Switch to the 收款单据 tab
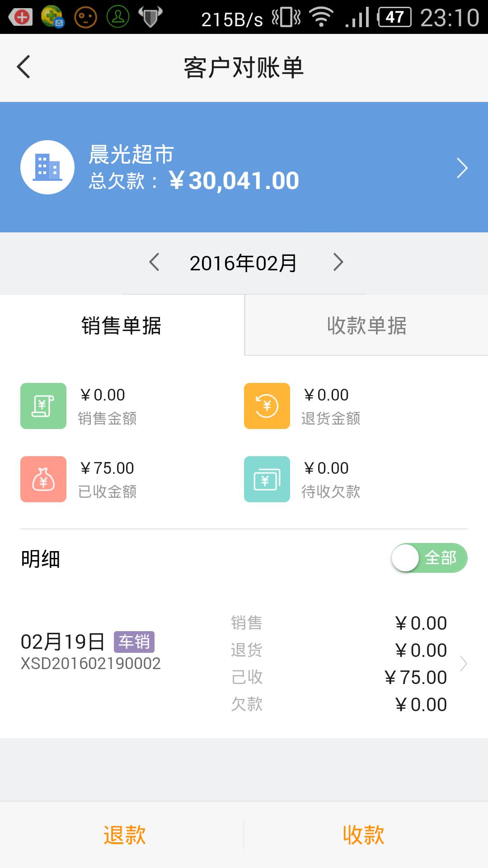This screenshot has height=868, width=488. (366, 325)
